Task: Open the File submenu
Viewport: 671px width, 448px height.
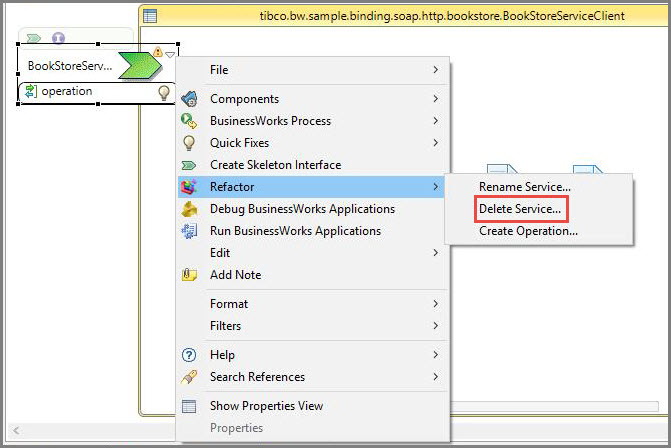Action: pyautogui.click(x=313, y=70)
